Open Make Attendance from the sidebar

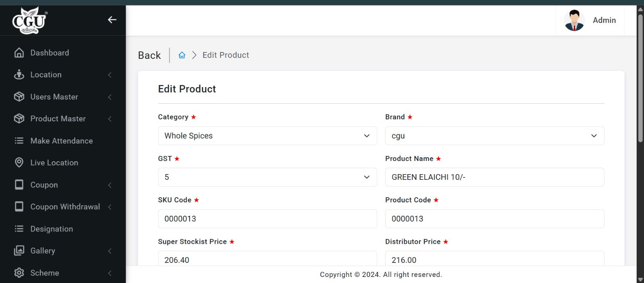point(62,141)
